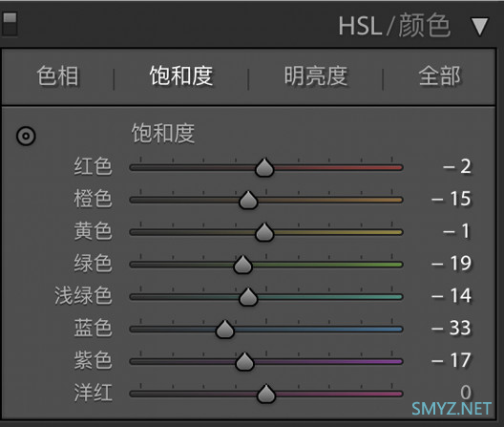Activate the saturation targeted adjustment tool
This screenshot has width=504, height=427.
click(x=26, y=136)
